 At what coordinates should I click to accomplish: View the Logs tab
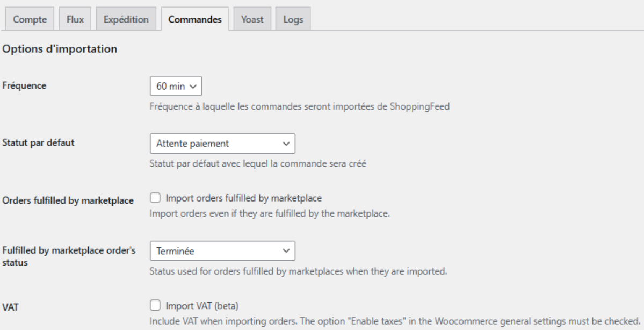pos(293,20)
